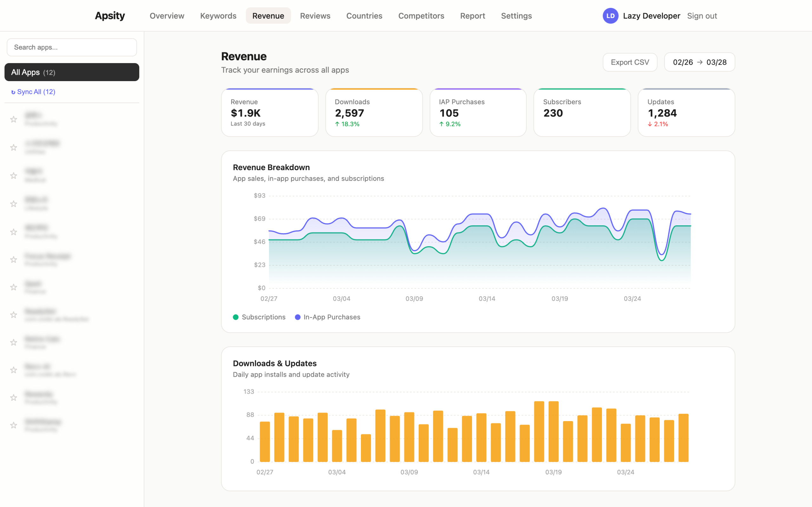Click the arrow icon inside the date range selector
Image resolution: width=812 pixels, height=507 pixels.
[700, 62]
